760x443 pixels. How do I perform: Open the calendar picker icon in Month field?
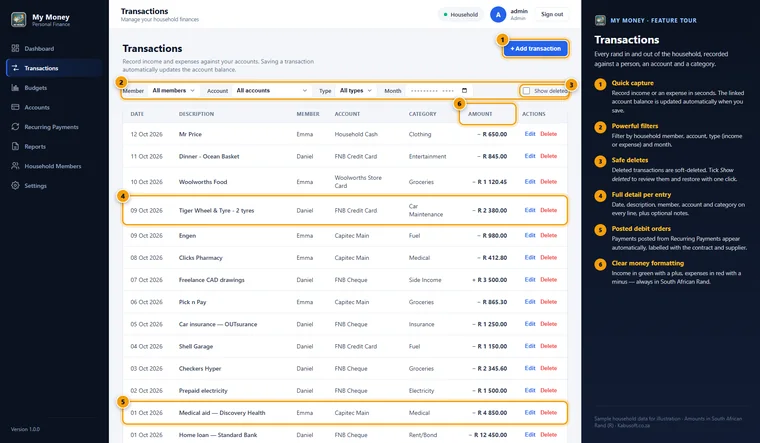coord(464,91)
